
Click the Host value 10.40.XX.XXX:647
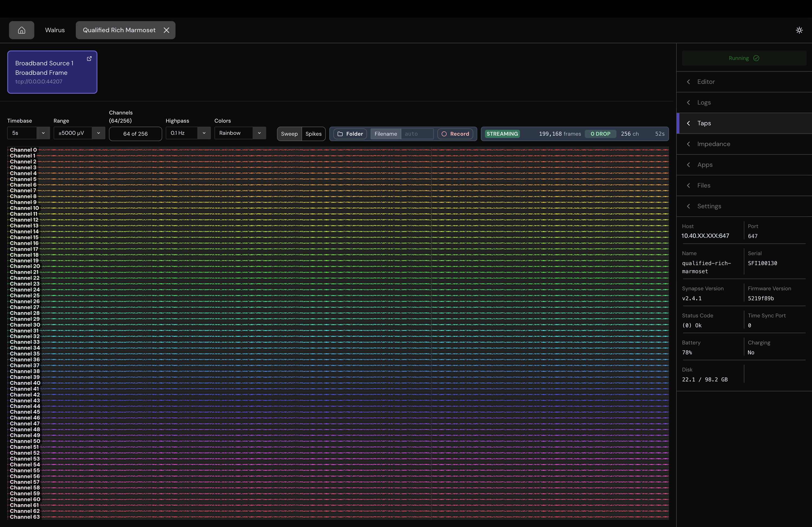(705, 236)
